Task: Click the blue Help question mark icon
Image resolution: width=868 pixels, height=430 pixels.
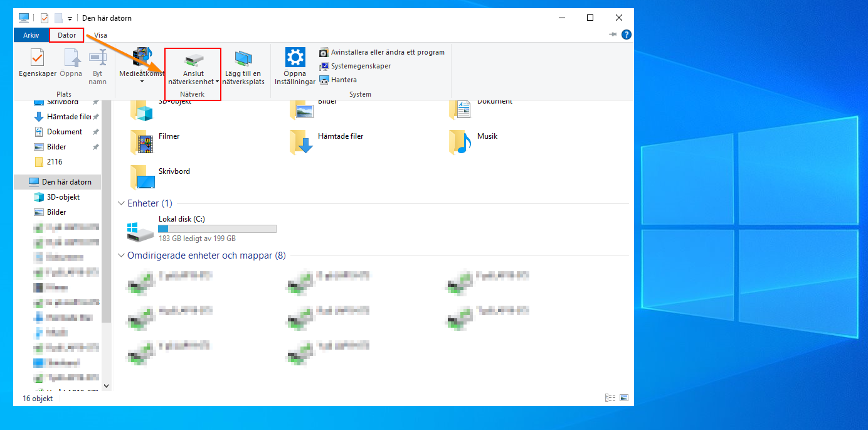Action: (626, 35)
